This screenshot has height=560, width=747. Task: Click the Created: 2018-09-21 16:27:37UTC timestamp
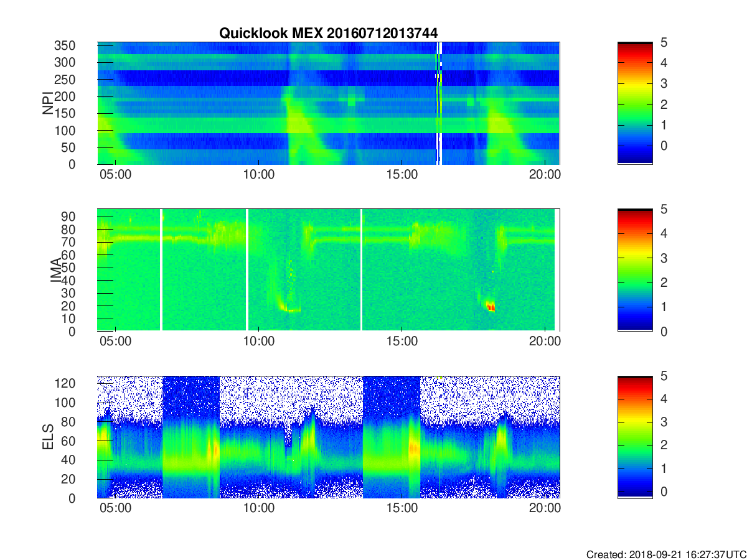(665, 554)
